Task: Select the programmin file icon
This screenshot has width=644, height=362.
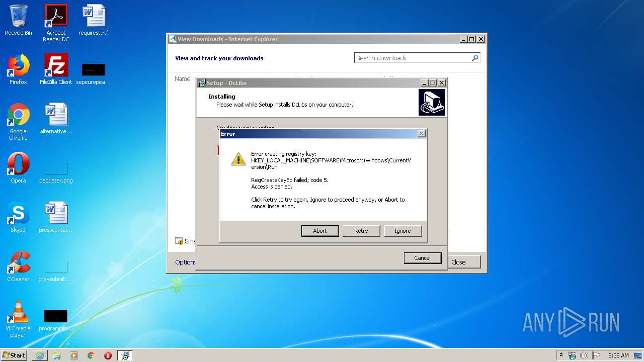Action: click(56, 320)
